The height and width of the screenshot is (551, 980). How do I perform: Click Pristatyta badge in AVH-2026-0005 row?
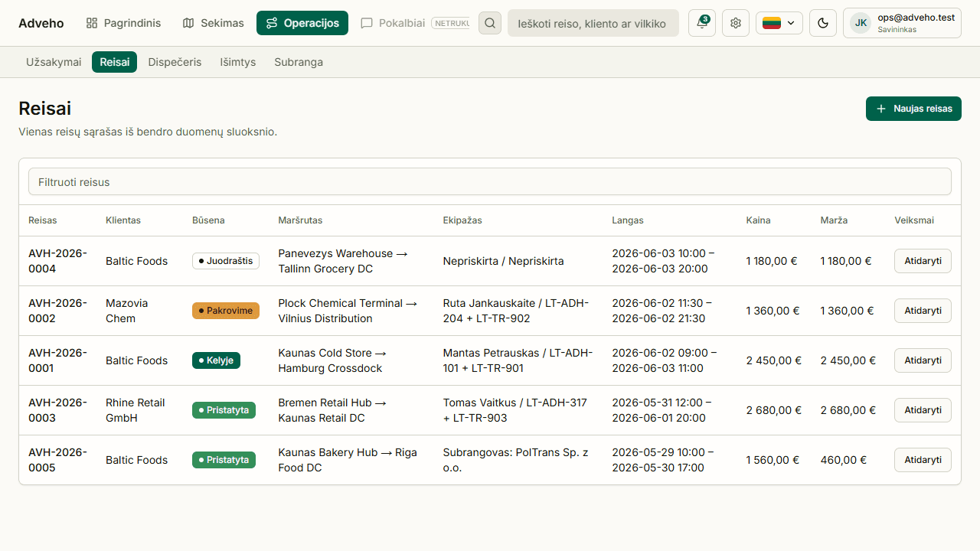pos(224,460)
